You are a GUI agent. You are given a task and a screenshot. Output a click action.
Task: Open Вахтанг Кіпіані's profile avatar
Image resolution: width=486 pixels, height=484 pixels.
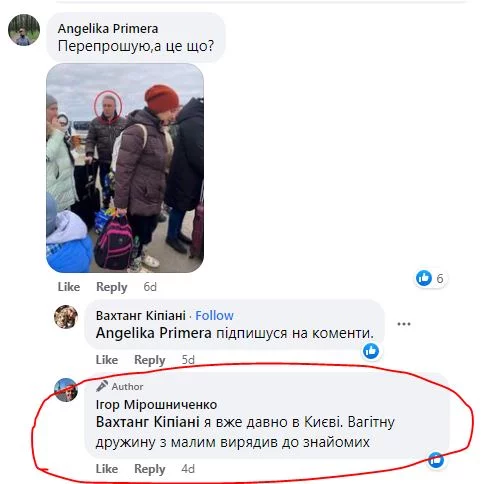[x=66, y=317]
